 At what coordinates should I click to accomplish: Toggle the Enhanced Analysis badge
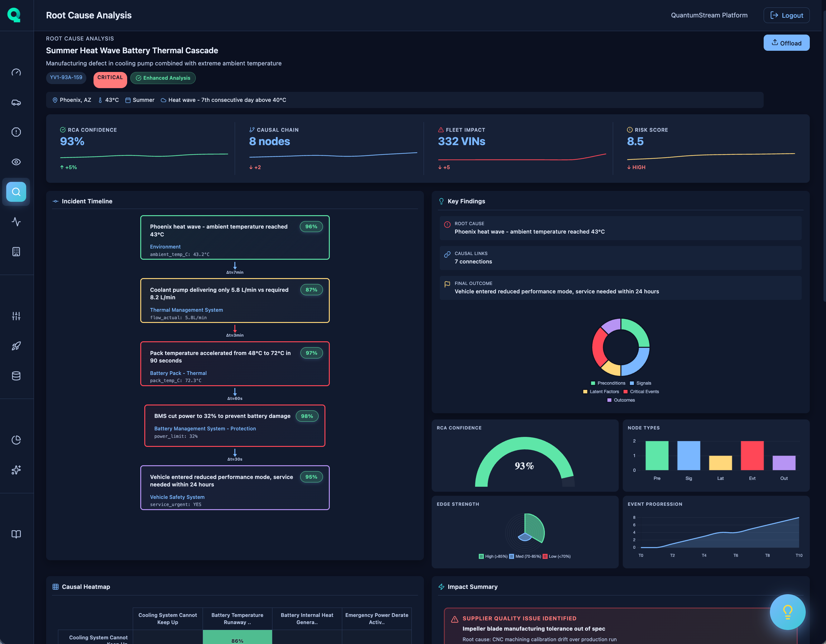(163, 78)
